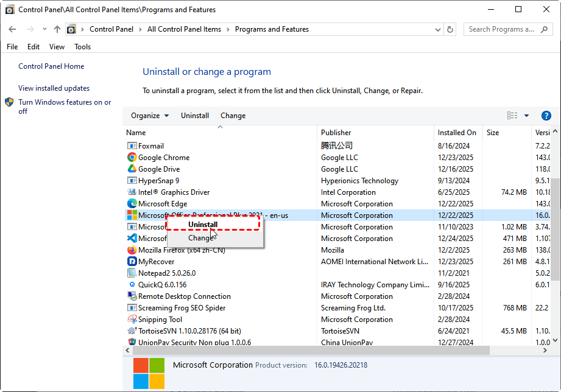Open the Organize dropdown menu

[150, 116]
